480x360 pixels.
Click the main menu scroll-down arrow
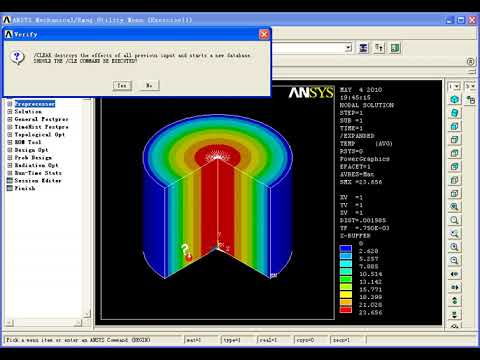click(87, 314)
